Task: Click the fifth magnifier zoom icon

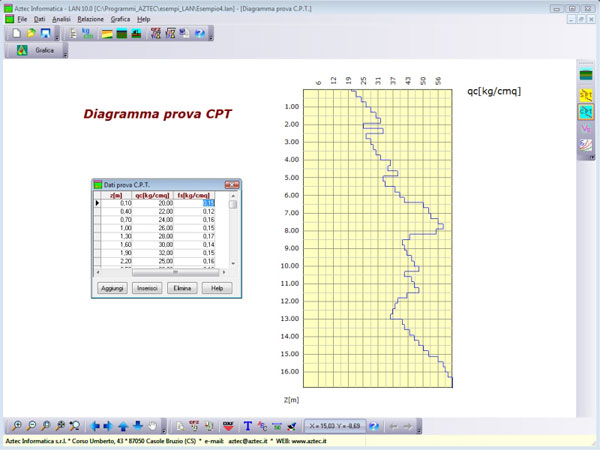Action: (x=75, y=426)
